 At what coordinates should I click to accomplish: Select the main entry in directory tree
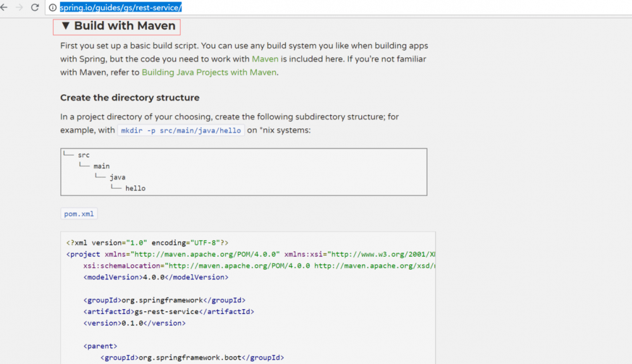101,166
